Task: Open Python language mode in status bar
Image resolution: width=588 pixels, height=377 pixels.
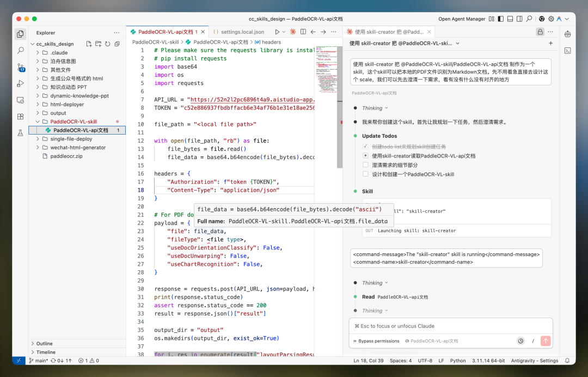Action: [458, 361]
